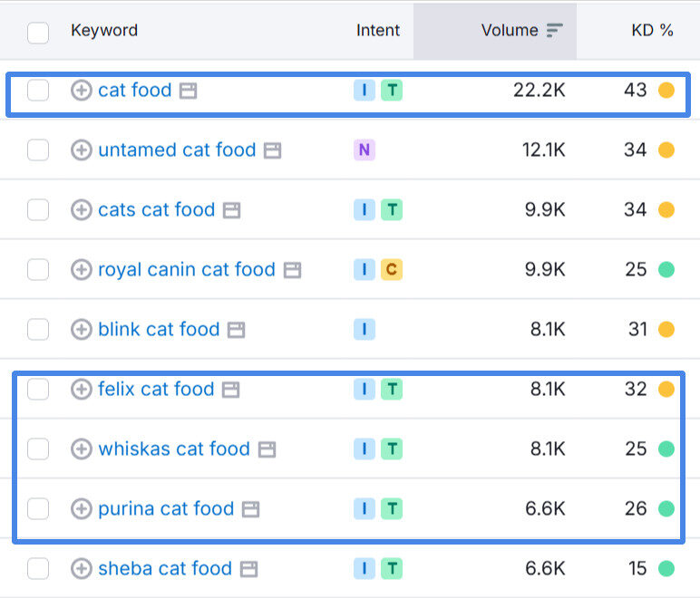Select the purina cat food checkbox
700x598 pixels.
point(38,508)
